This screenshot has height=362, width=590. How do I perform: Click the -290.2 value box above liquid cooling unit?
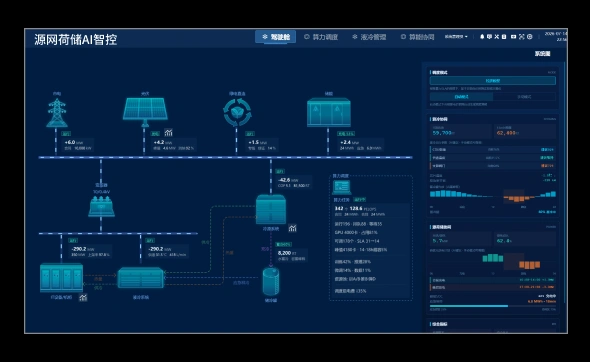click(167, 251)
